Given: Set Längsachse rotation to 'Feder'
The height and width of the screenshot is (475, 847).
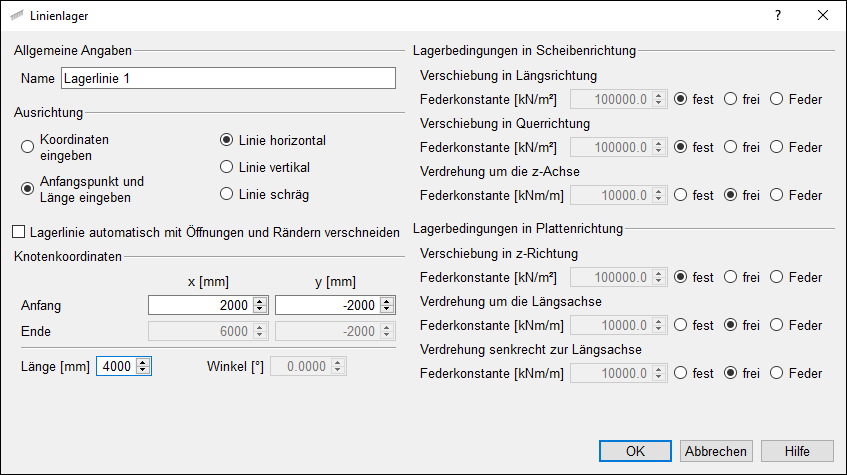Looking at the screenshot, I should click(777, 325).
